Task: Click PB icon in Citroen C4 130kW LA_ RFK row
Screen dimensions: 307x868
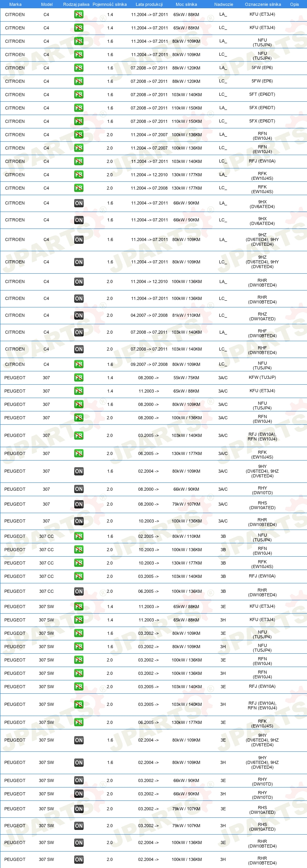Action: pos(79,175)
